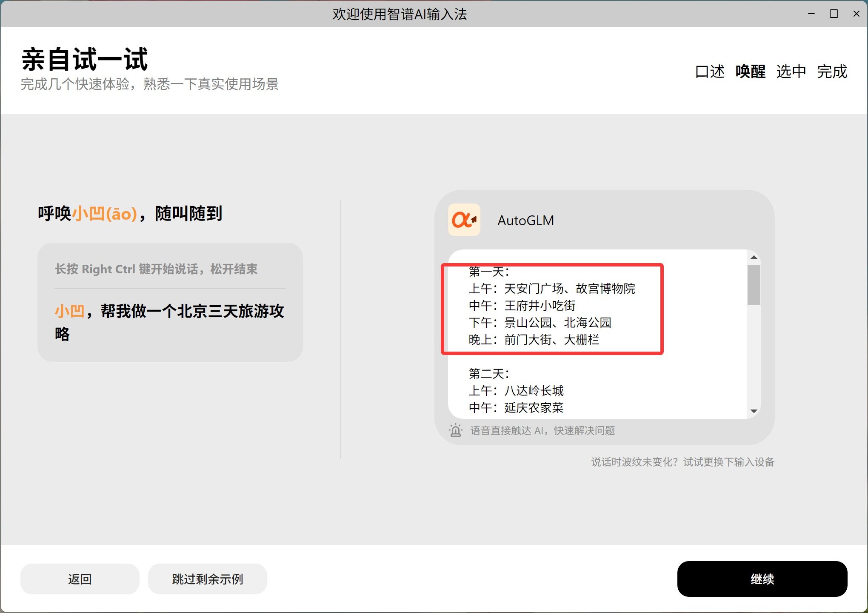Click the 试试更换下输入设备 hint link
868x613 pixels.
click(x=728, y=462)
